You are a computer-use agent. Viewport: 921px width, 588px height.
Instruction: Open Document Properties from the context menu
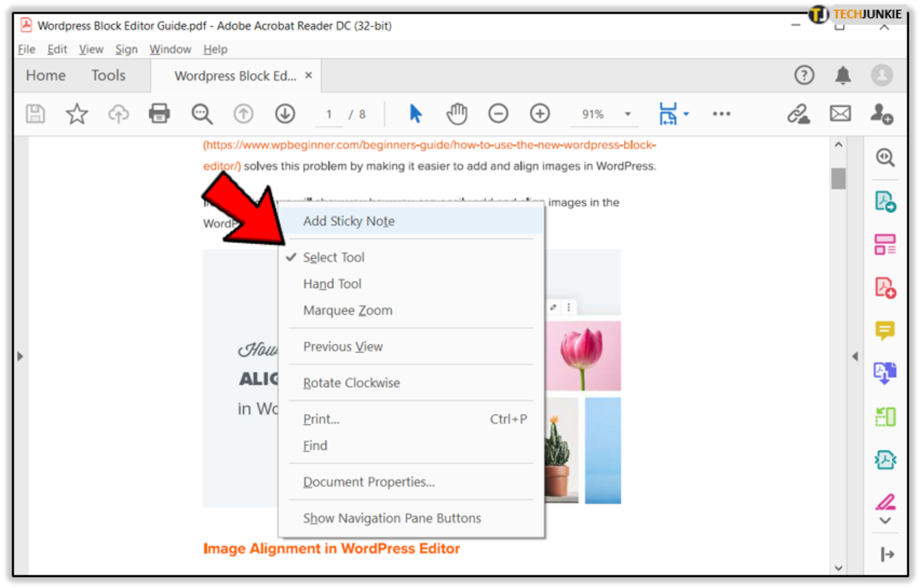369,481
